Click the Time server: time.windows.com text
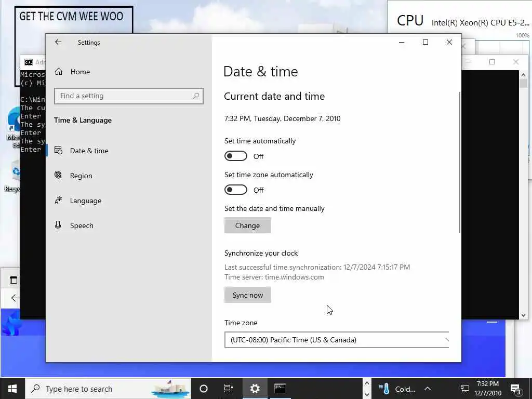The height and width of the screenshot is (399, 532). (274, 277)
